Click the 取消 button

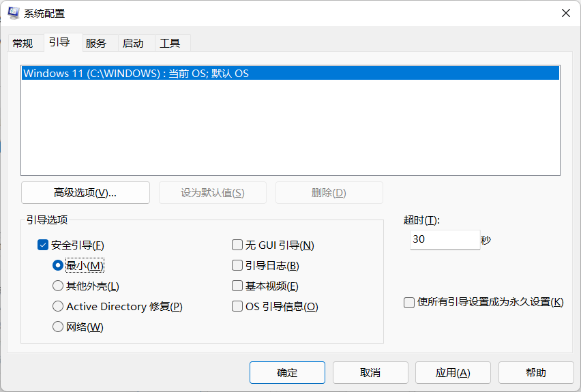click(x=370, y=372)
